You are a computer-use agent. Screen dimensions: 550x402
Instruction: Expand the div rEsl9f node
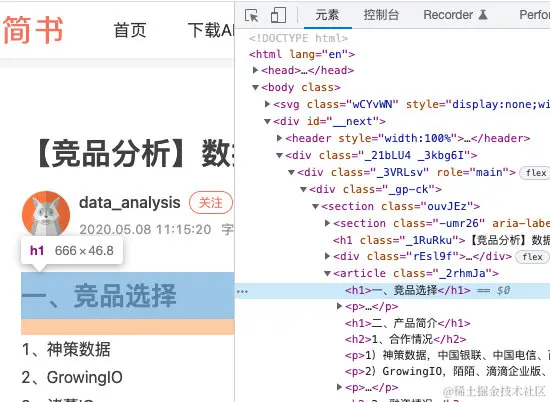(x=327, y=256)
